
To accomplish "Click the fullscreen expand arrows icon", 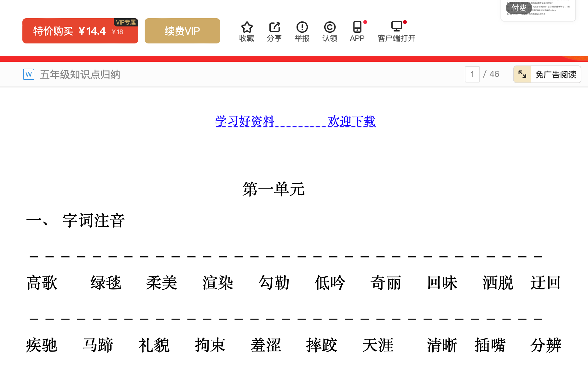I will (522, 74).
